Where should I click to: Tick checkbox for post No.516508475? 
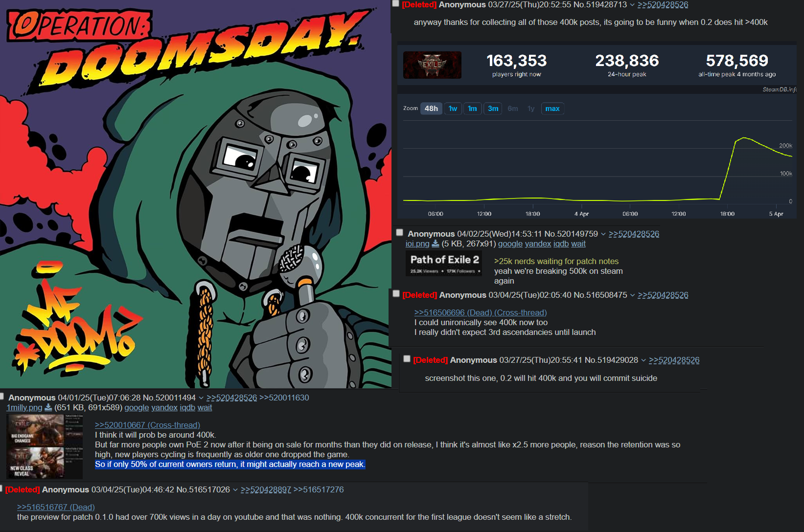[x=396, y=294]
